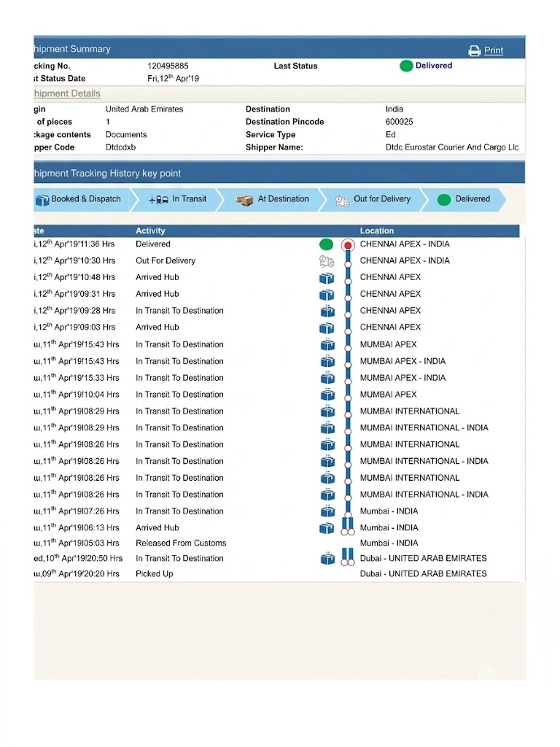560x747 pixels.
Task: Click the Delivered last status text
Action: tap(434, 65)
